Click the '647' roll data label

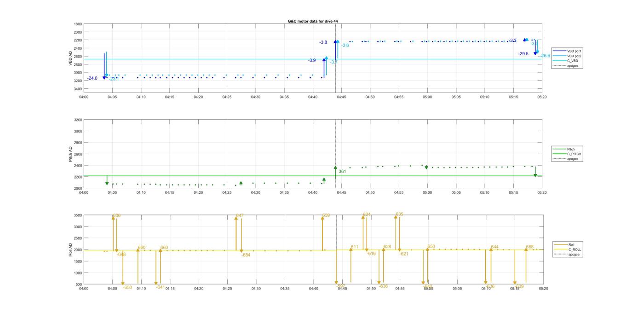point(240,215)
